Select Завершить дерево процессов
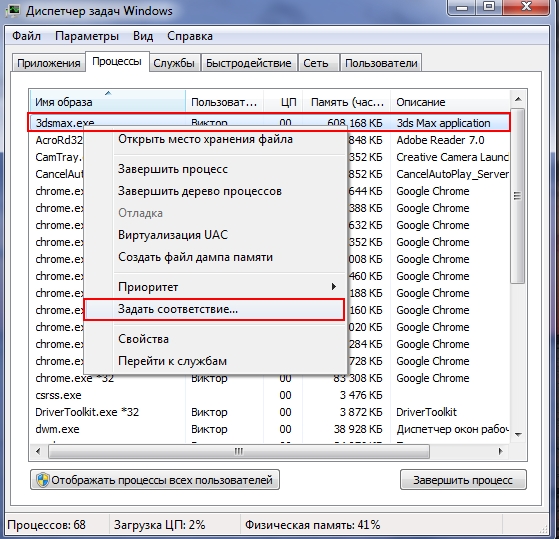This screenshot has height=539, width=559. 215,191
